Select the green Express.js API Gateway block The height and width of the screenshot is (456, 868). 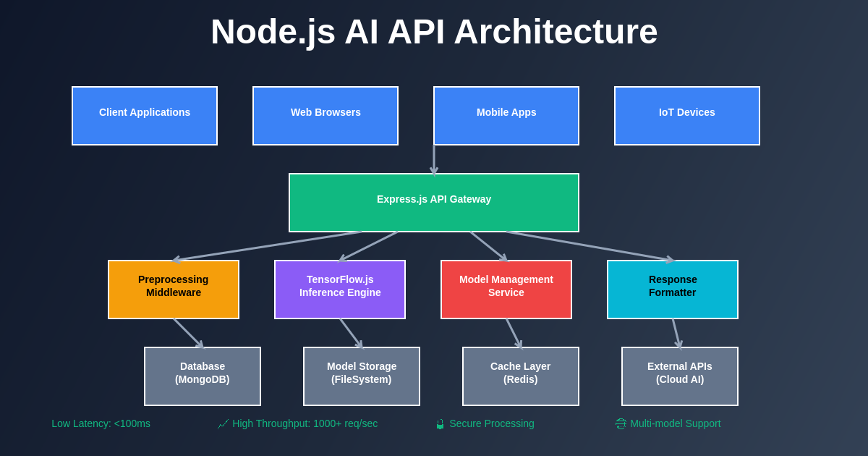pos(434,203)
